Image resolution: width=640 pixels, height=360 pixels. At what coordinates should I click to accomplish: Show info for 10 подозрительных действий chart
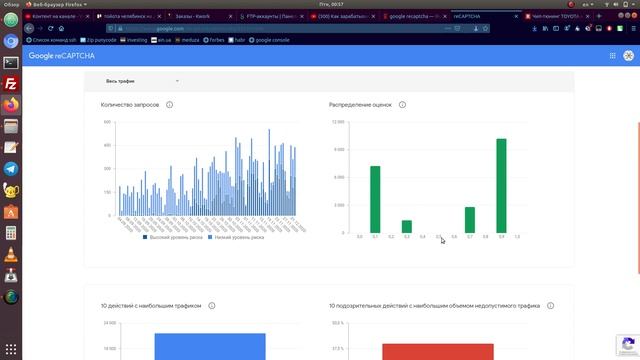551,306
